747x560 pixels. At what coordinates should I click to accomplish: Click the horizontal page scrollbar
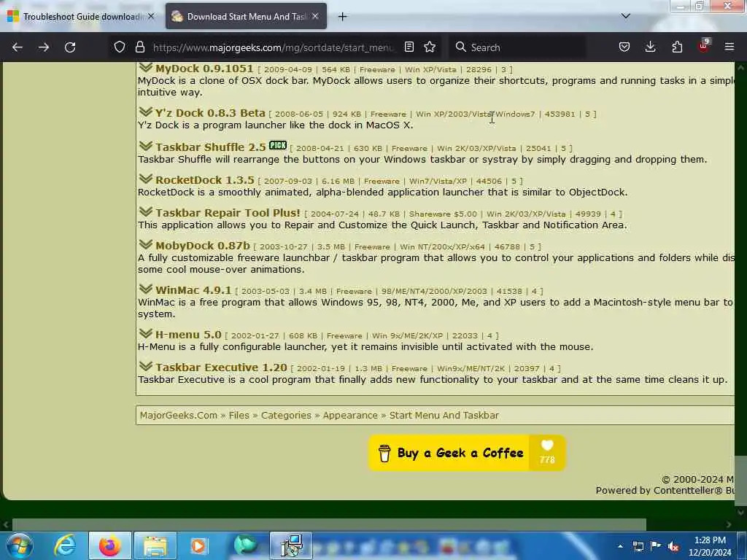pyautogui.click(x=329, y=524)
